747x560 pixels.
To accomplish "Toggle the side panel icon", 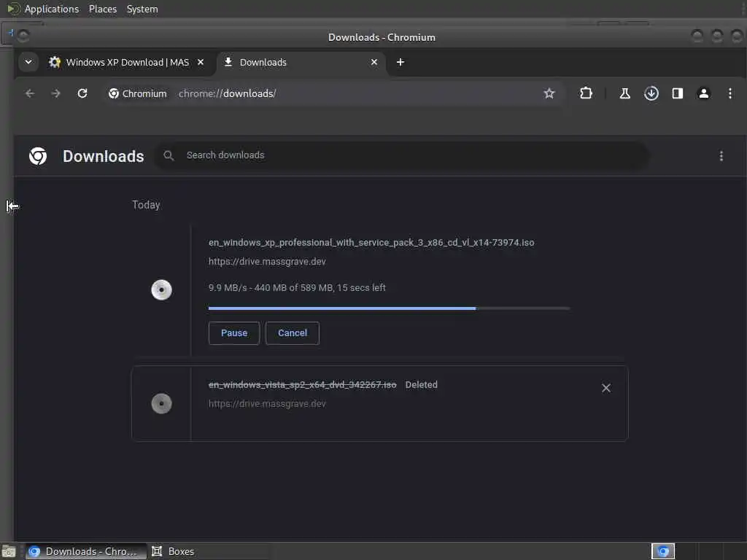I will point(678,93).
